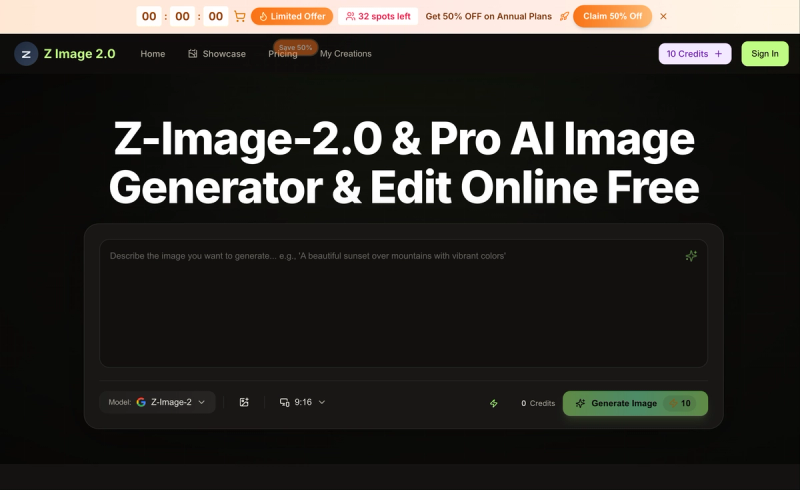The height and width of the screenshot is (490, 800).
Task: Click the 10 Credits button
Action: [694, 54]
